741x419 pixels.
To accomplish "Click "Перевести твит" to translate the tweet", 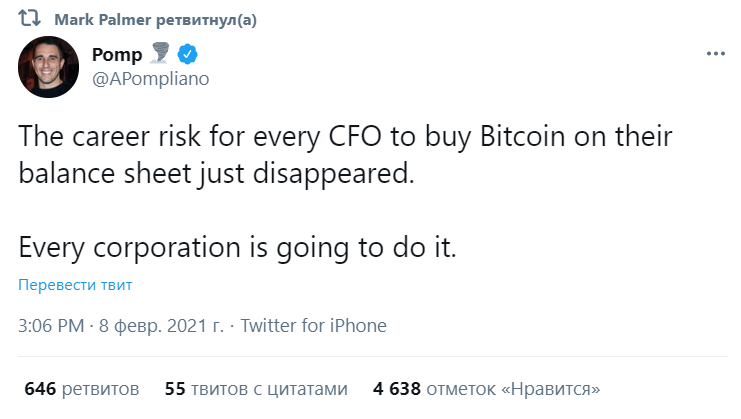I will click(75, 285).
